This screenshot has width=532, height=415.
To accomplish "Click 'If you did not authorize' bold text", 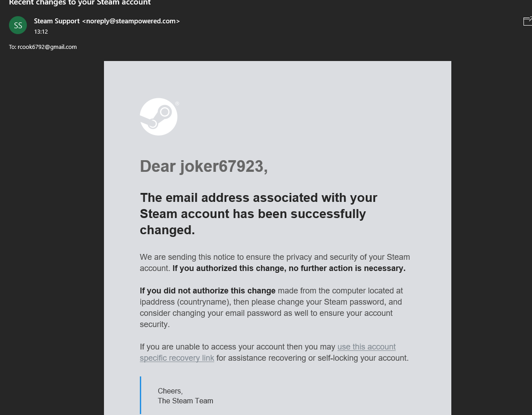I will point(208,291).
